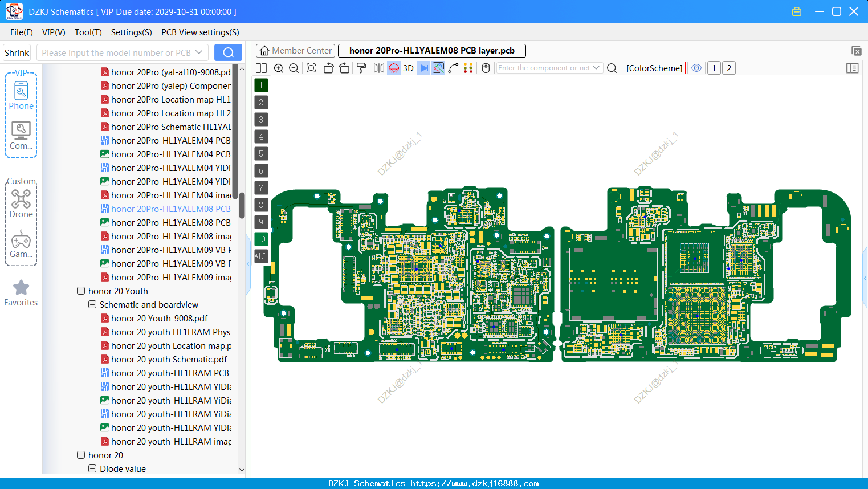
Task: Click the toolbox icon in title bar
Action: [x=797, y=11]
